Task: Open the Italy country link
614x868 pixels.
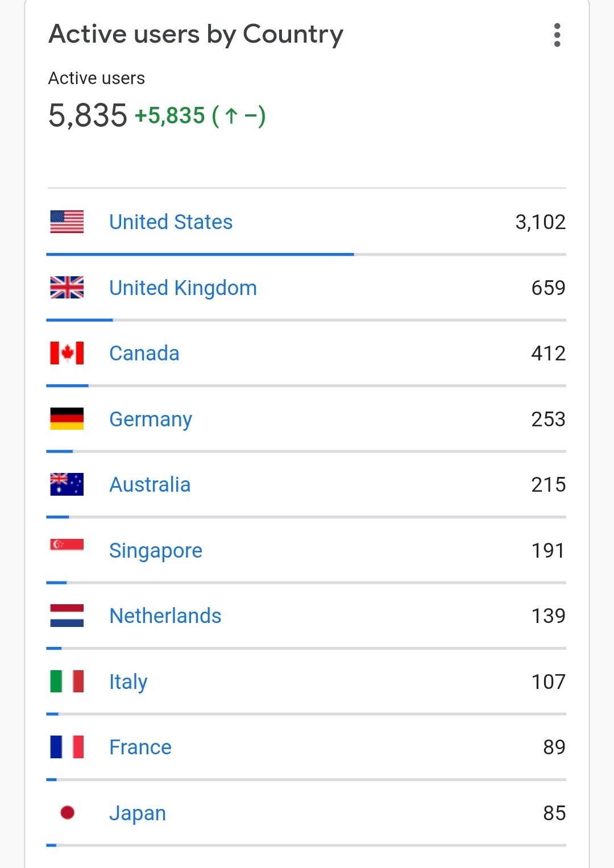Action: pos(128,682)
